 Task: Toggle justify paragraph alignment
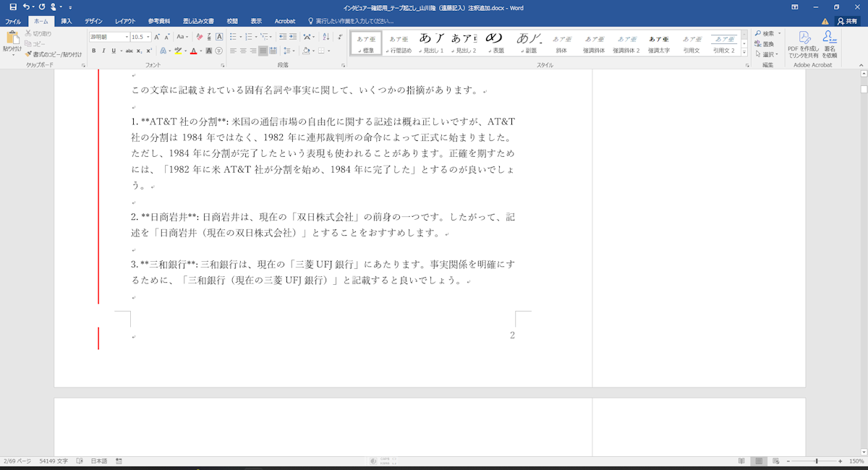click(263, 51)
